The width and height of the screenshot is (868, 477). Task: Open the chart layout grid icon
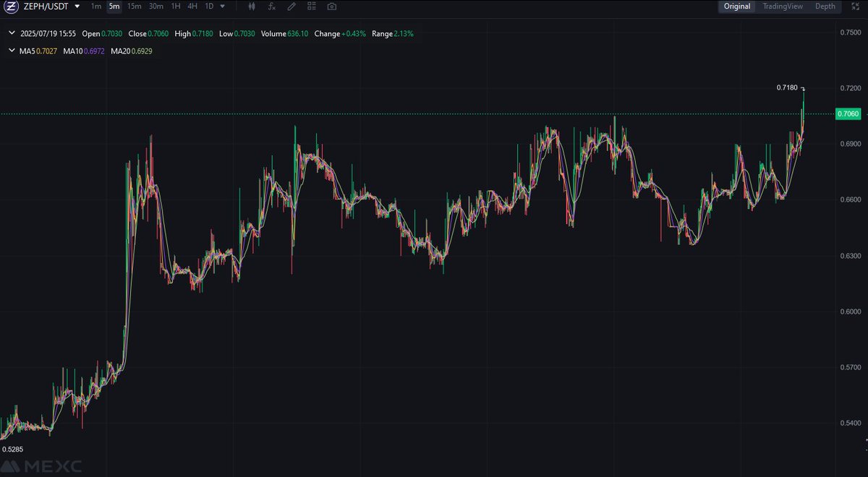click(311, 7)
